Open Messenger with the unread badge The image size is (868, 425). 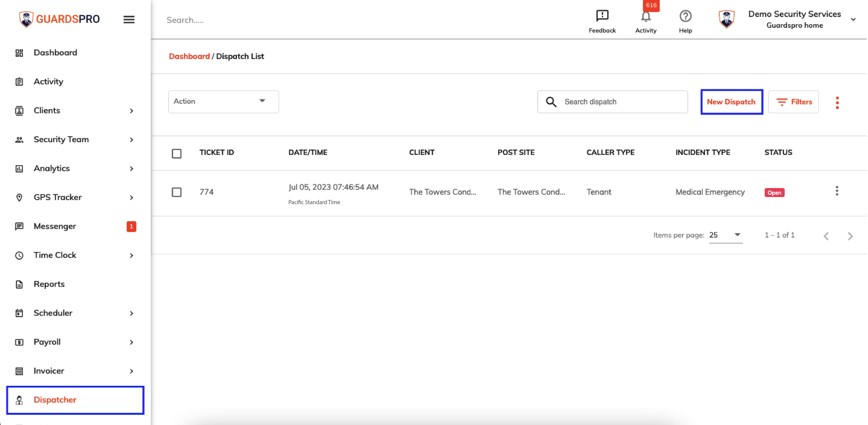click(55, 226)
